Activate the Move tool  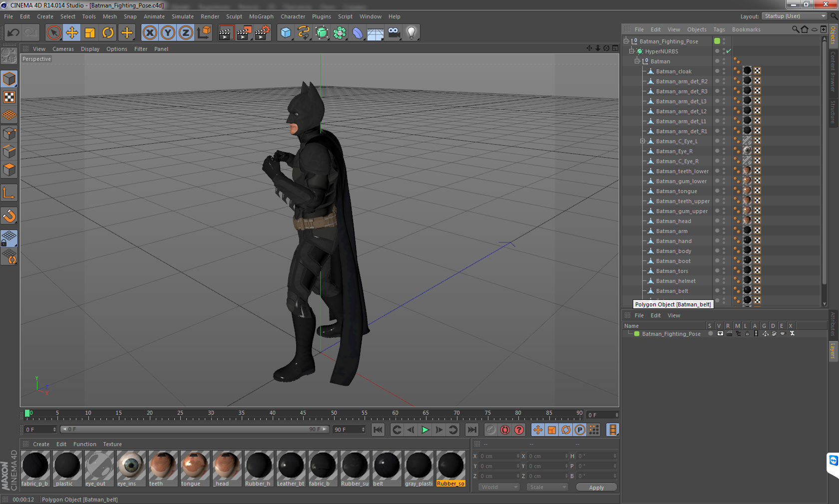click(72, 33)
